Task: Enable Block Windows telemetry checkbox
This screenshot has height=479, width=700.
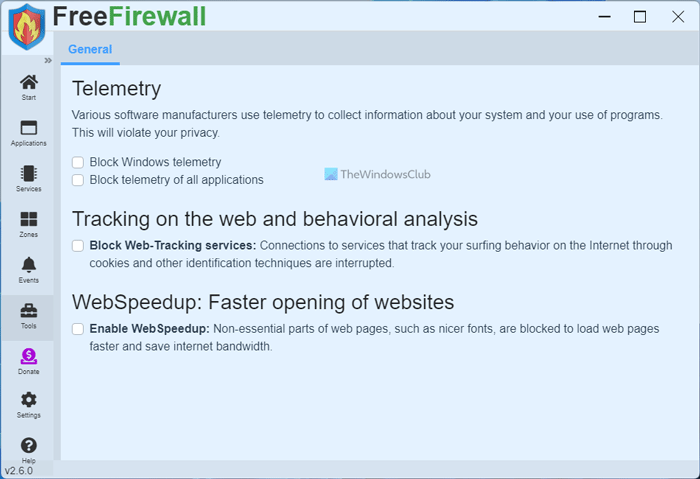Action: (x=78, y=162)
